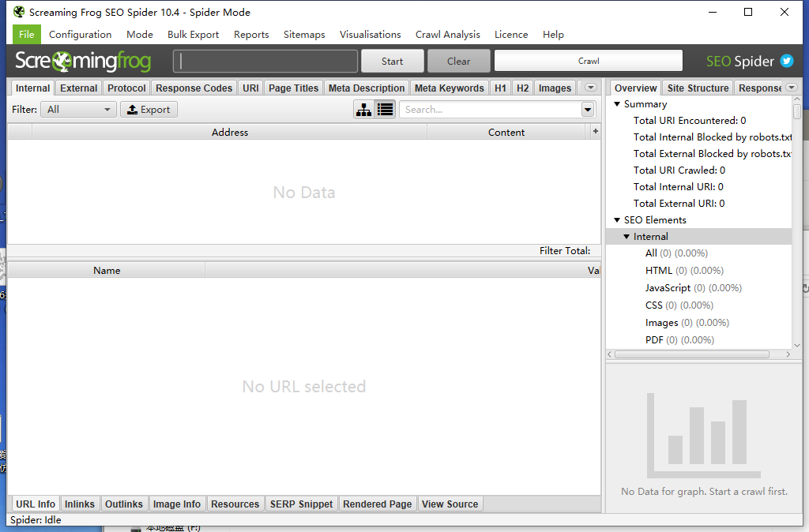Open the Filter All dropdown
This screenshot has height=532, width=809.
pyautogui.click(x=79, y=110)
